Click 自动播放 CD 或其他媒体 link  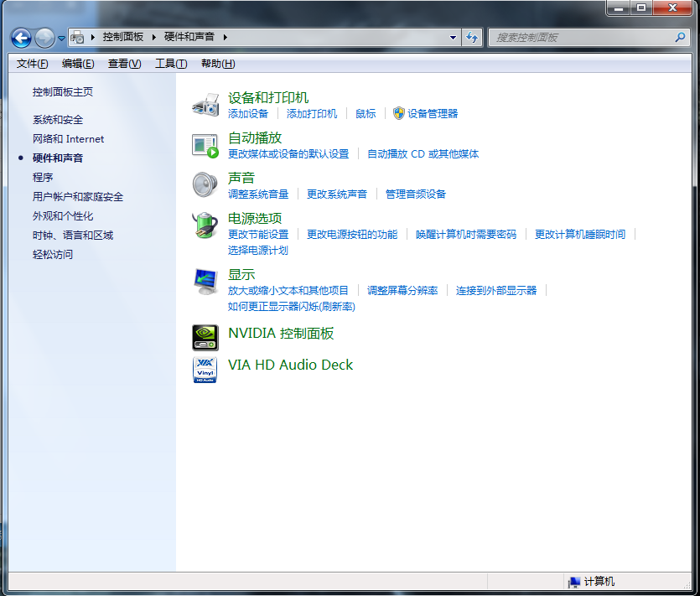[x=423, y=154]
